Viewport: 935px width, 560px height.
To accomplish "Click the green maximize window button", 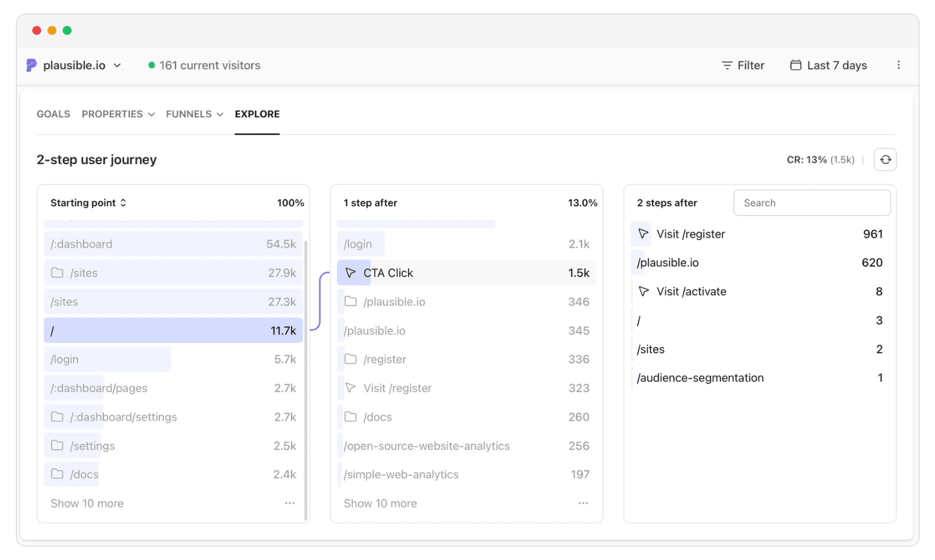I will 67,30.
